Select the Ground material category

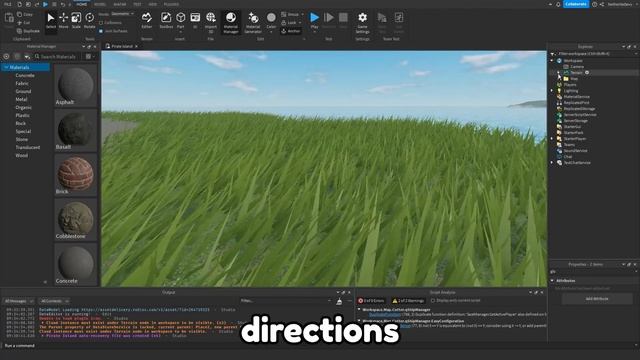23,91
